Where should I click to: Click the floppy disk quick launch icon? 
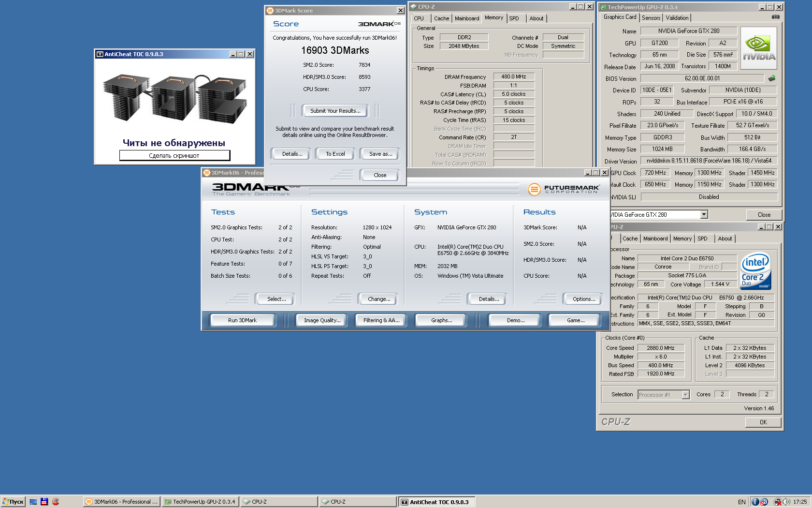44,502
